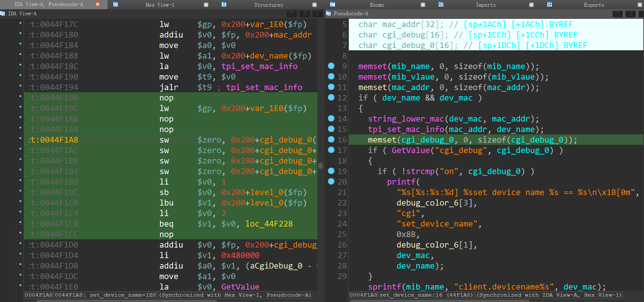Toggle breakpoint dot on pseudocode line 9

click(331, 66)
